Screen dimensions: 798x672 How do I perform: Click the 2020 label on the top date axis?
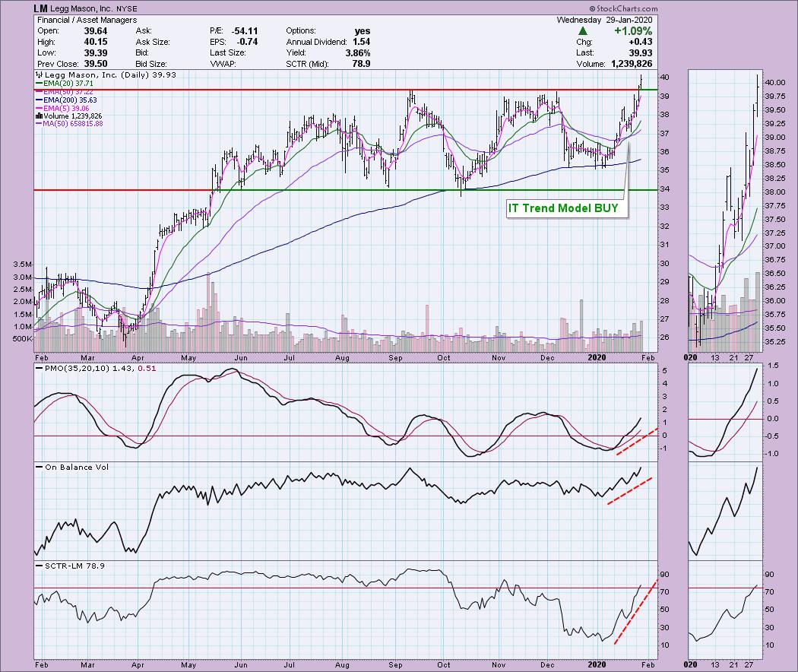tap(597, 357)
